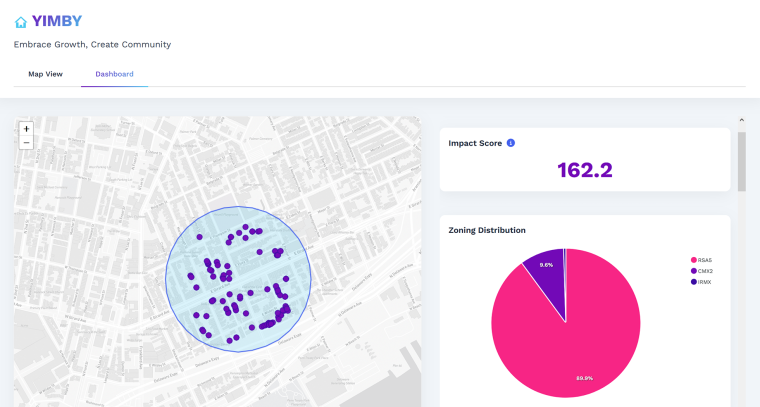The height and width of the screenshot is (407, 760).
Task: Click the Impact Score info icon
Action: (510, 143)
